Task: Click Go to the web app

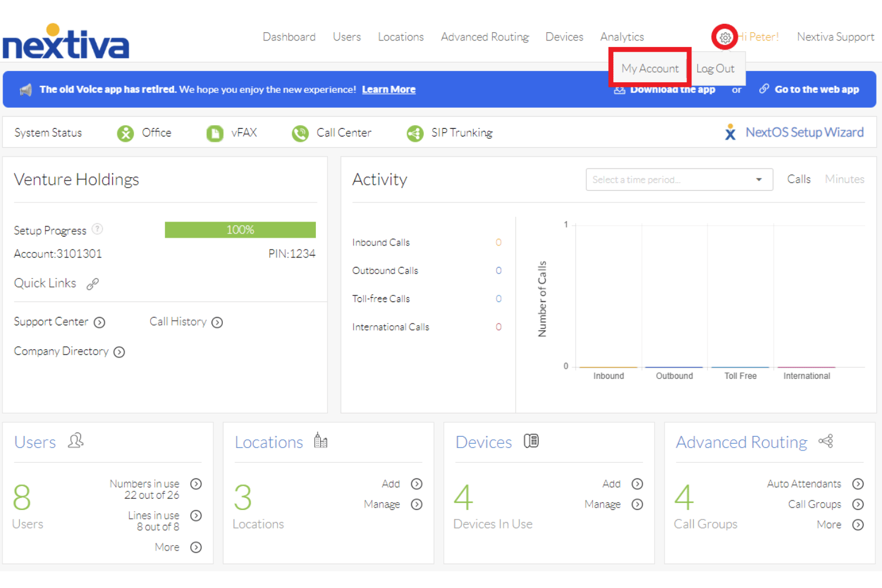Action: tap(816, 89)
